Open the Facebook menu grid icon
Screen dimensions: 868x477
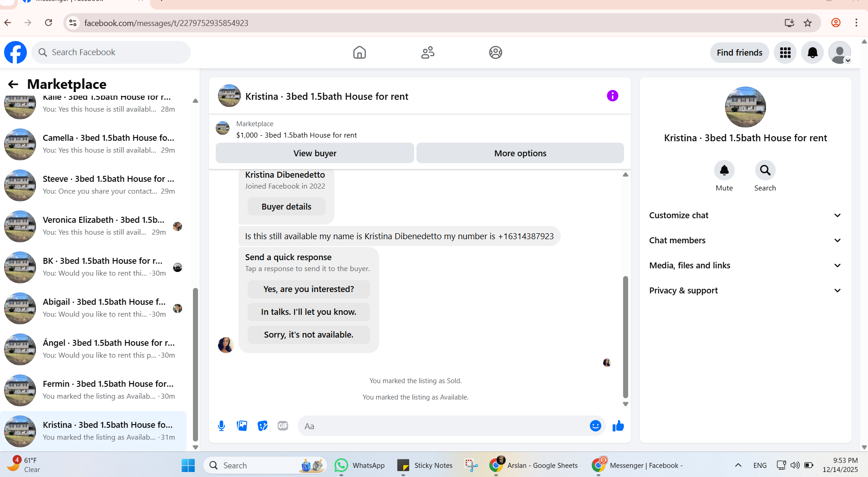(x=785, y=52)
